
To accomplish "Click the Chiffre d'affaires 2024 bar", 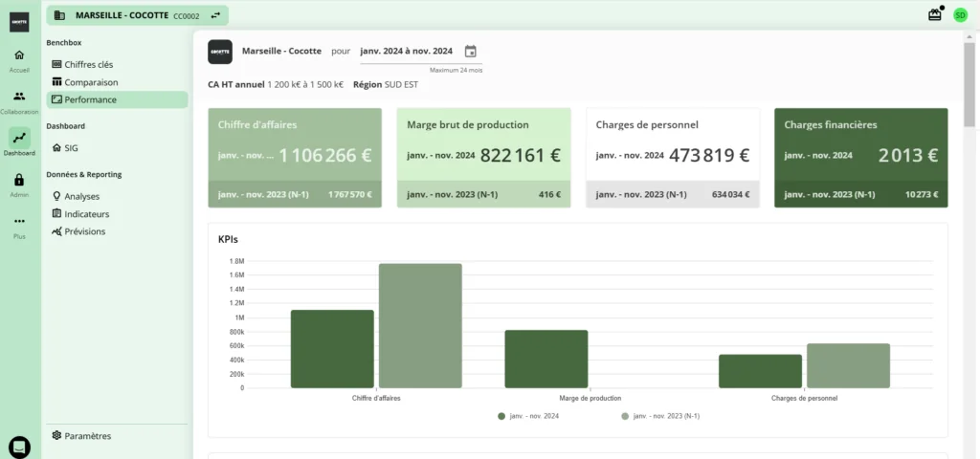I will 332,349.
